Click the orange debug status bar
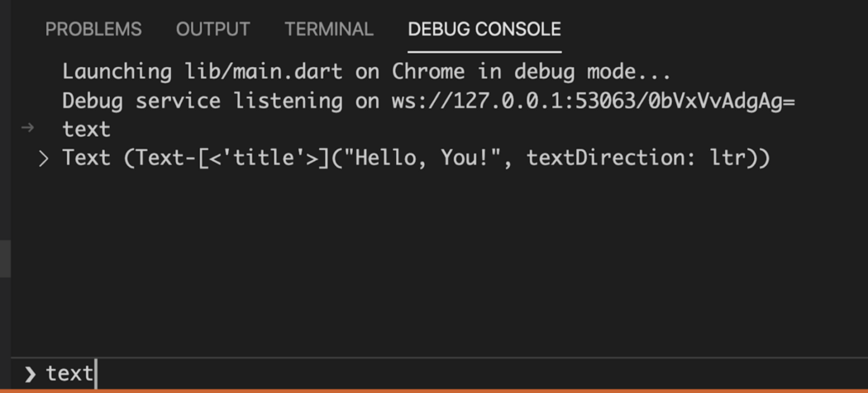Viewport: 868px width, 393px height. click(434, 390)
